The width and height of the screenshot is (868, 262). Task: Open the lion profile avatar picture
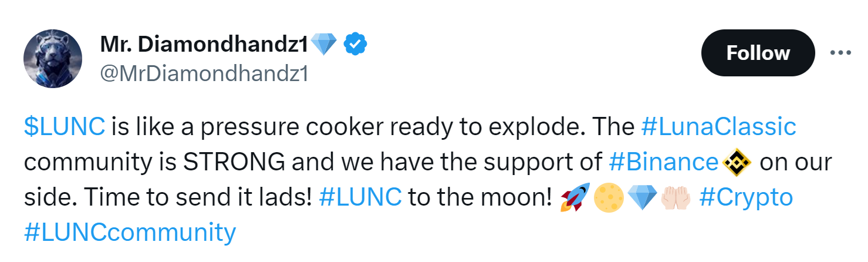[52, 59]
